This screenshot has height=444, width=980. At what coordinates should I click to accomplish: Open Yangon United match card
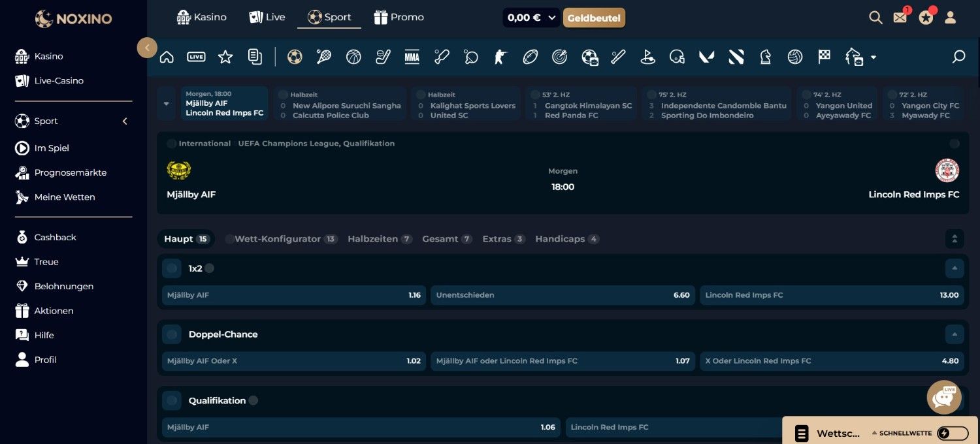837,104
